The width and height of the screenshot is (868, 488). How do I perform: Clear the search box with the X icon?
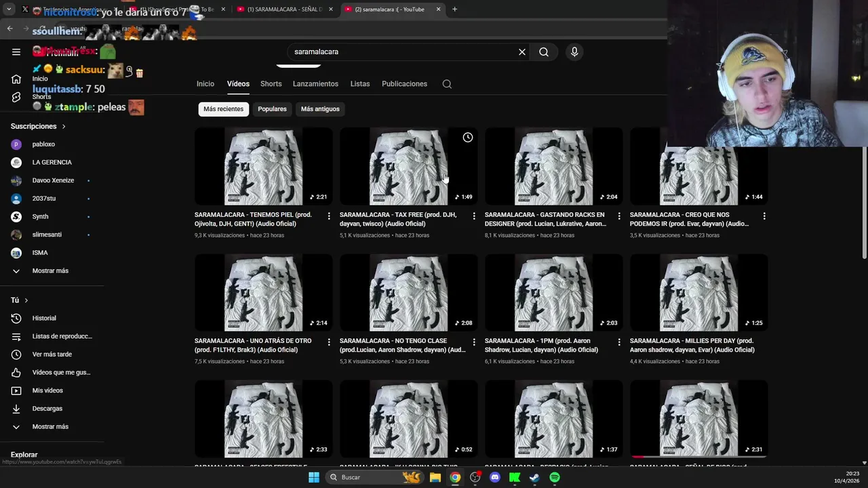click(x=522, y=52)
